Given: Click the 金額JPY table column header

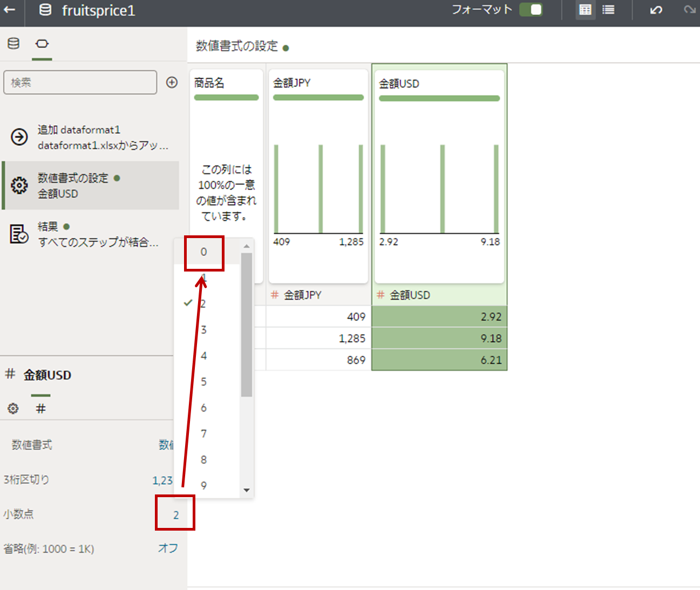Looking at the screenshot, I should coord(318,295).
